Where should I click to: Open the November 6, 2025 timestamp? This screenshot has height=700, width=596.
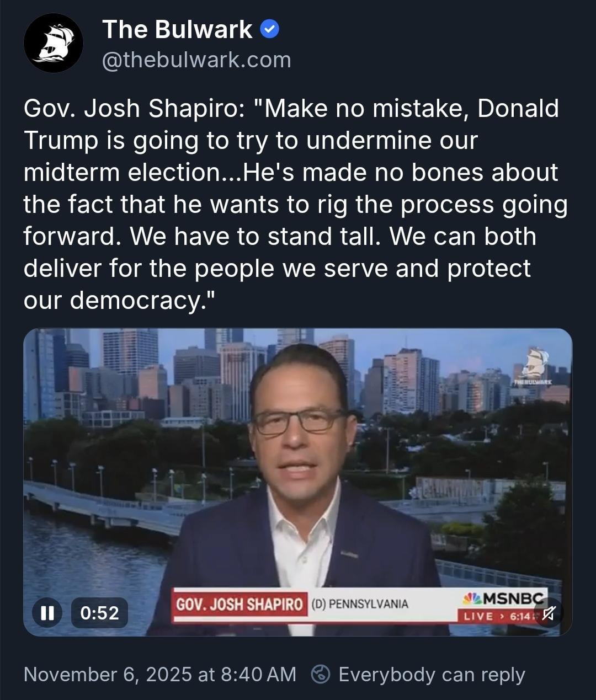click(x=107, y=674)
